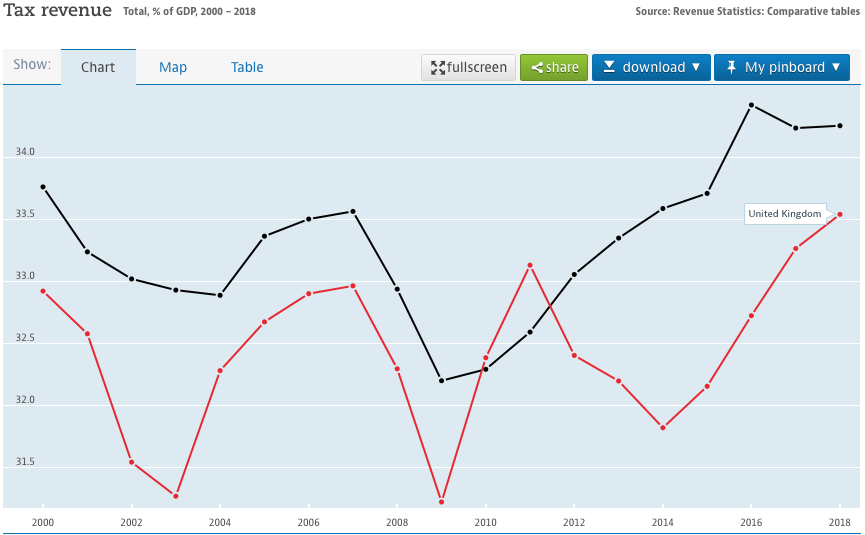Select the Chart tab
Screen dimensions: 865x535
point(98,67)
